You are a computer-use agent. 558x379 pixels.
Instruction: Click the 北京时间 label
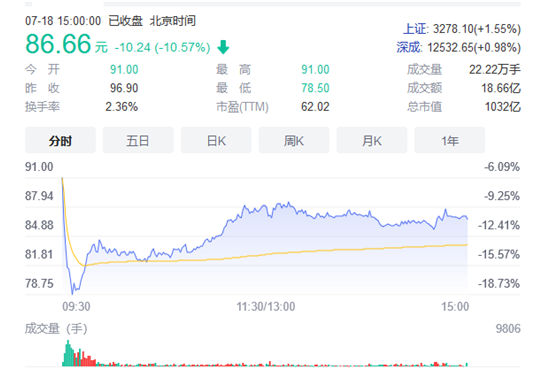(x=173, y=21)
